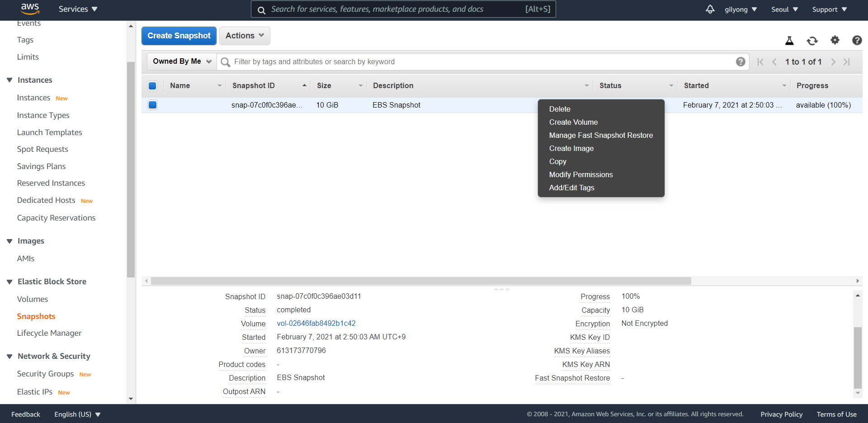Toggle checkbox for snap-07c0f0c396ae row
Image resolution: width=868 pixels, height=423 pixels.
(152, 105)
